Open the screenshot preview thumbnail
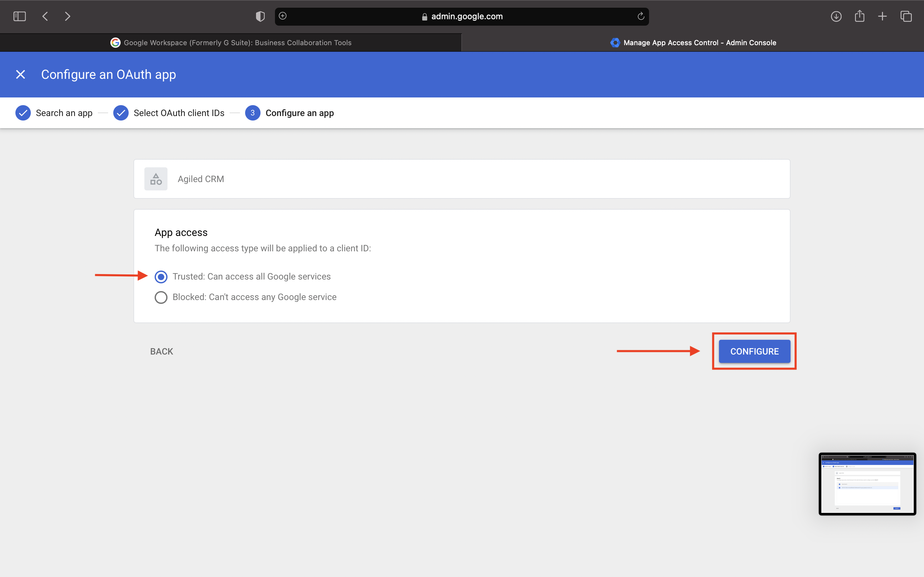Image resolution: width=924 pixels, height=577 pixels. [867, 484]
